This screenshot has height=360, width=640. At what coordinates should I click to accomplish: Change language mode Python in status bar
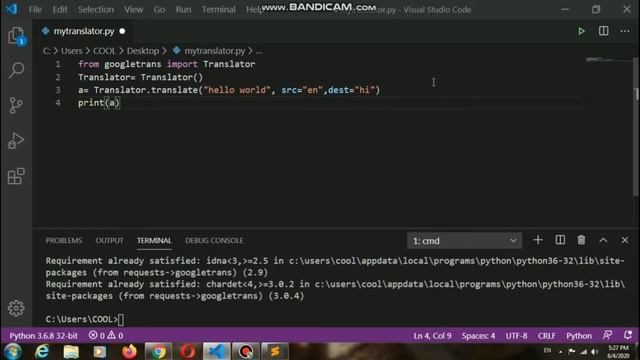pos(579,336)
